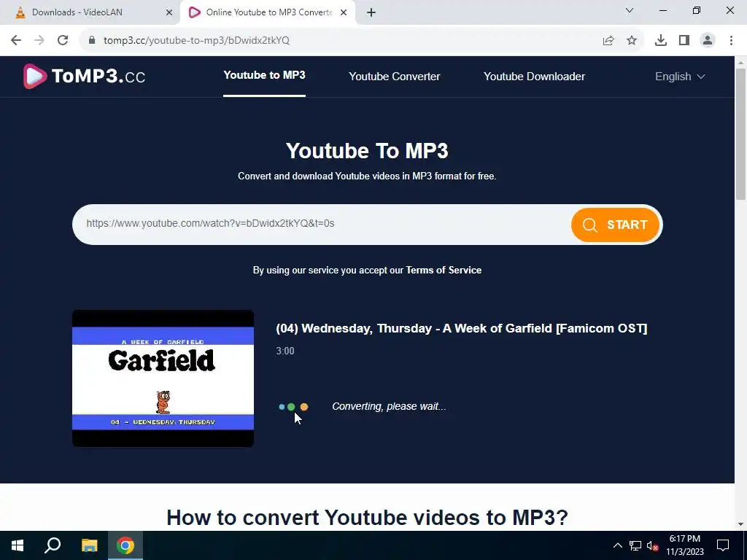The height and width of the screenshot is (560, 747).
Task: Expand the English language dropdown
Action: tap(680, 77)
